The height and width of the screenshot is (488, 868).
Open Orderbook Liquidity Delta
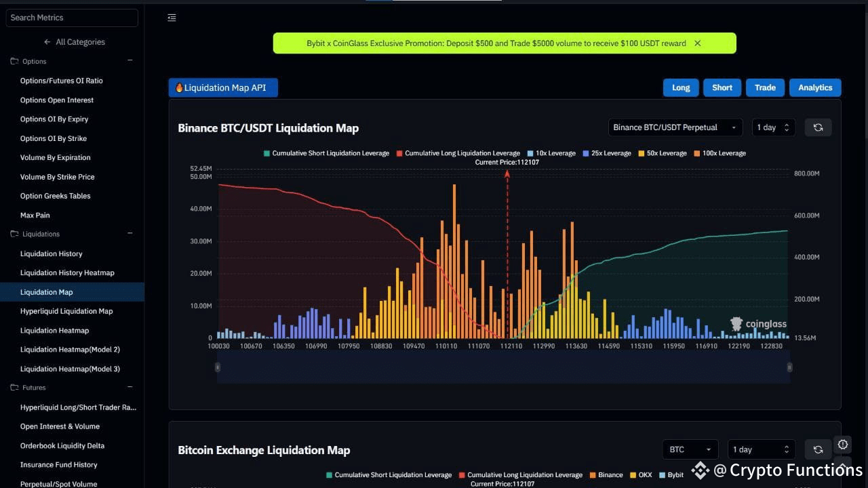coord(62,445)
